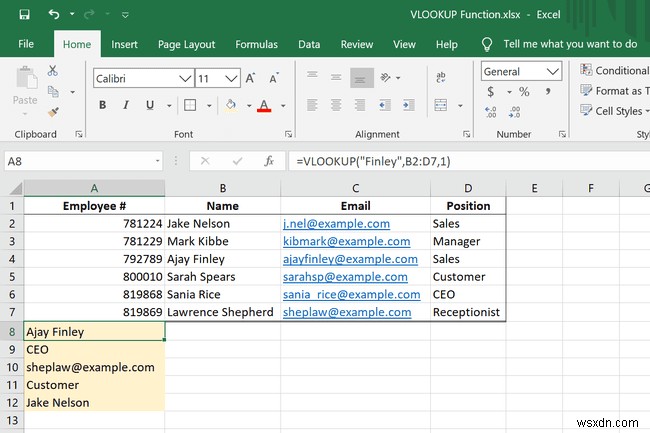Image resolution: width=650 pixels, height=433 pixels.
Task: Select the highlighted Bottom Align button
Action: (x=361, y=78)
